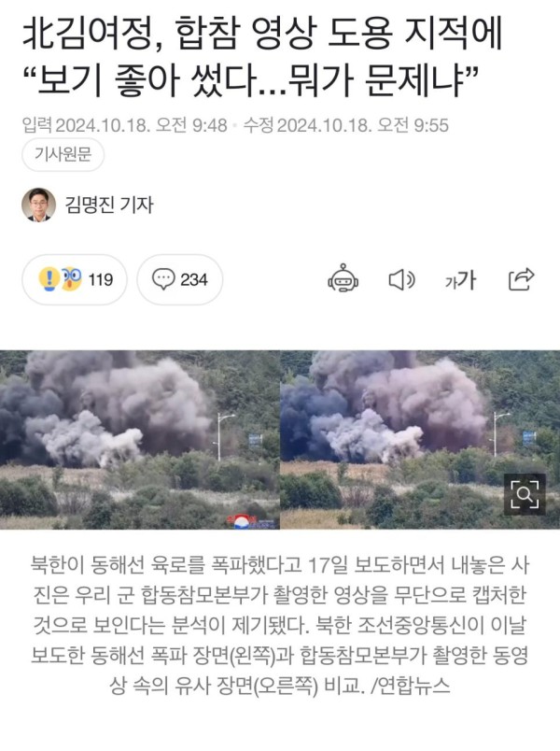Open the original article via 기사원문
560x751 pixels.
click(x=63, y=155)
